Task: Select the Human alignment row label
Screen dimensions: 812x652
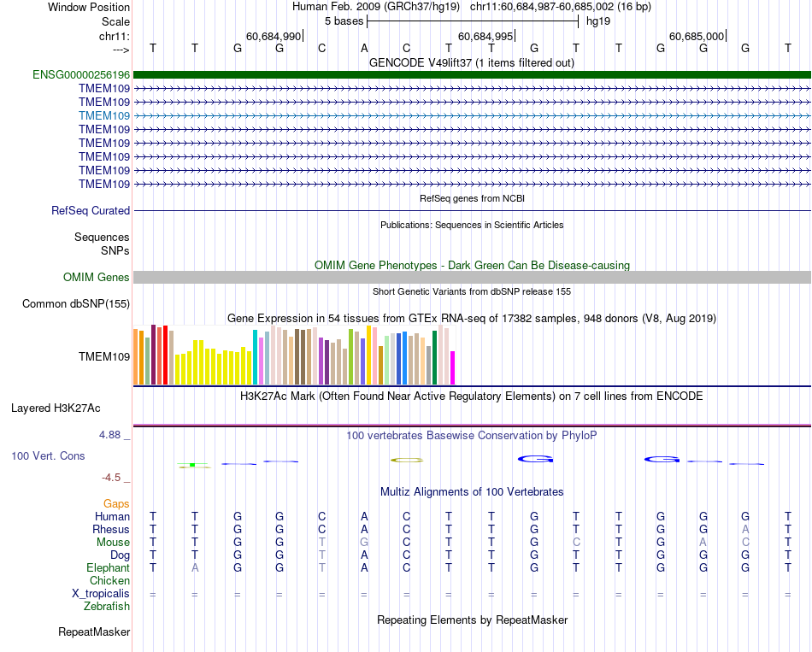Action: [112, 517]
